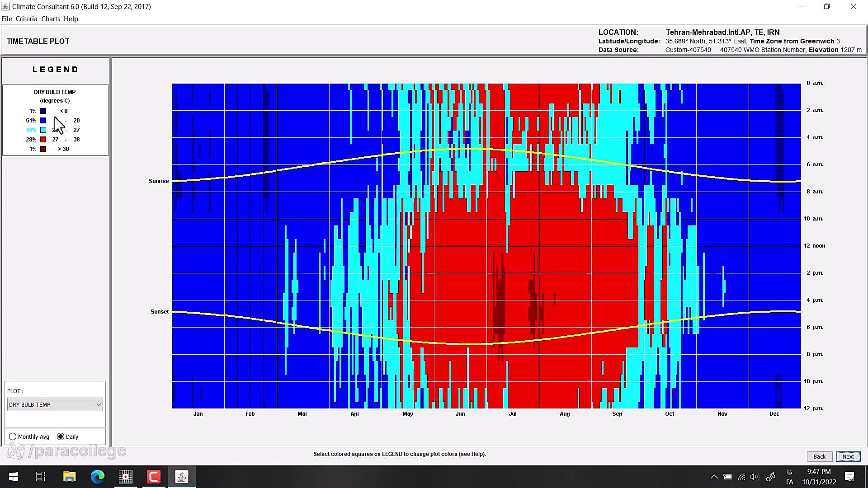The width and height of the screenshot is (868, 488).
Task: Open File Explorer from the taskbar
Action: 69,477
